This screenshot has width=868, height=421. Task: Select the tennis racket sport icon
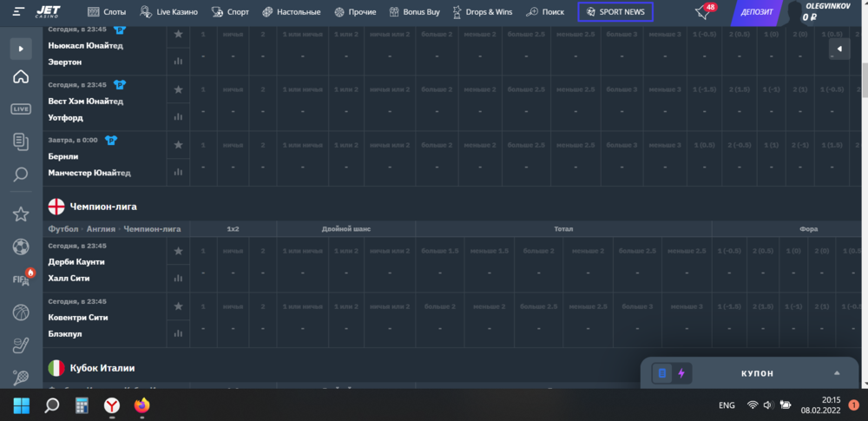coord(21,378)
